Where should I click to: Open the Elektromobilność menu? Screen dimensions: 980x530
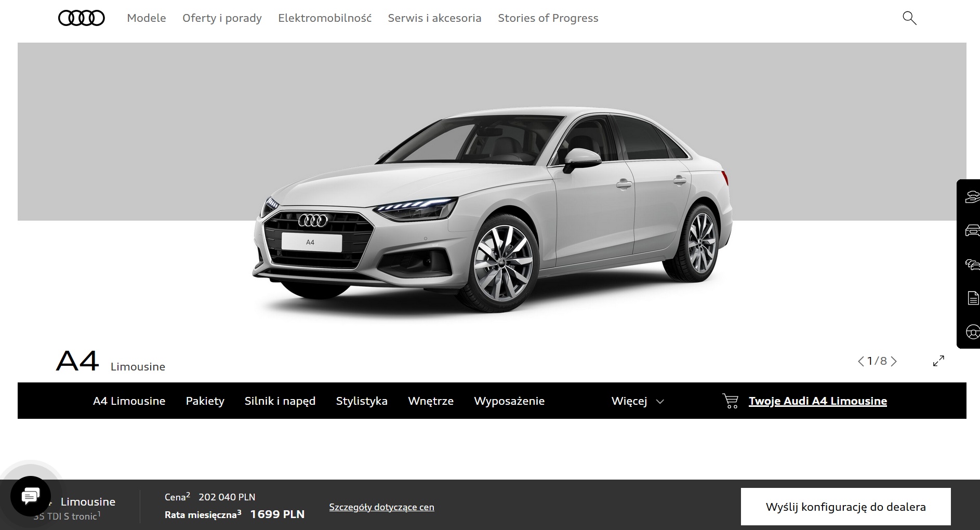325,18
